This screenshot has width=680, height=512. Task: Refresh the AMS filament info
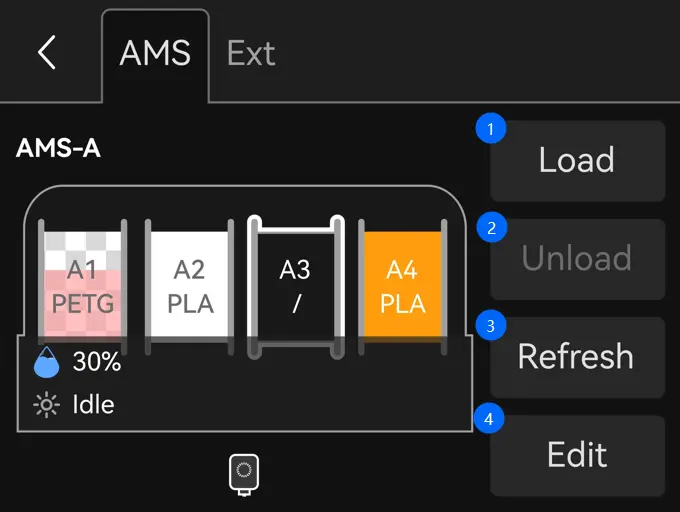click(577, 357)
